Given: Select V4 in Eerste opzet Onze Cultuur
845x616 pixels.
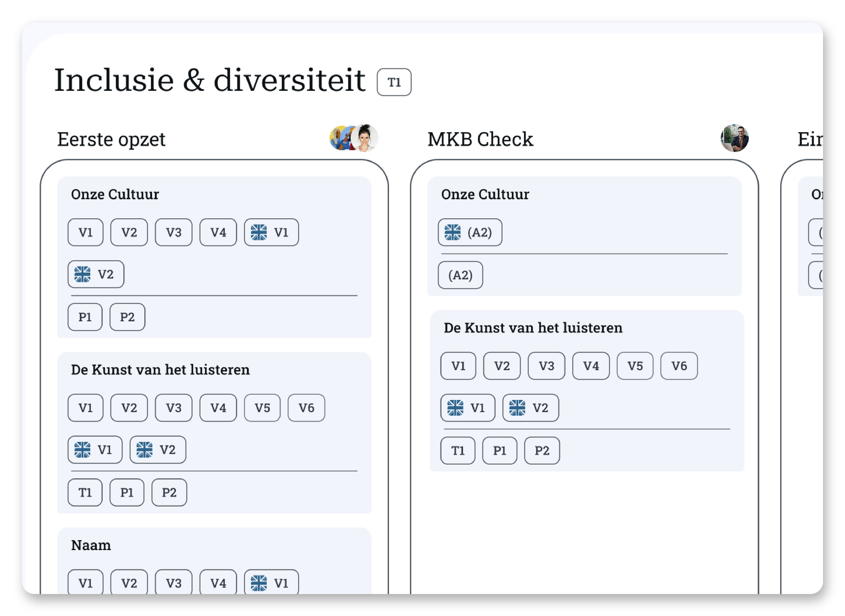Looking at the screenshot, I should (x=218, y=232).
